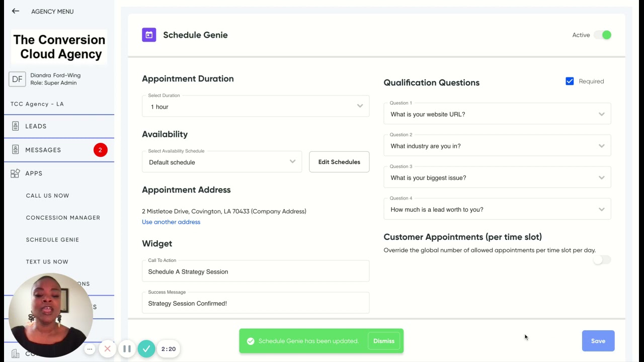Viewport: 644px width, 362px height.
Task: Click the red unread messages badge
Action: point(100,150)
